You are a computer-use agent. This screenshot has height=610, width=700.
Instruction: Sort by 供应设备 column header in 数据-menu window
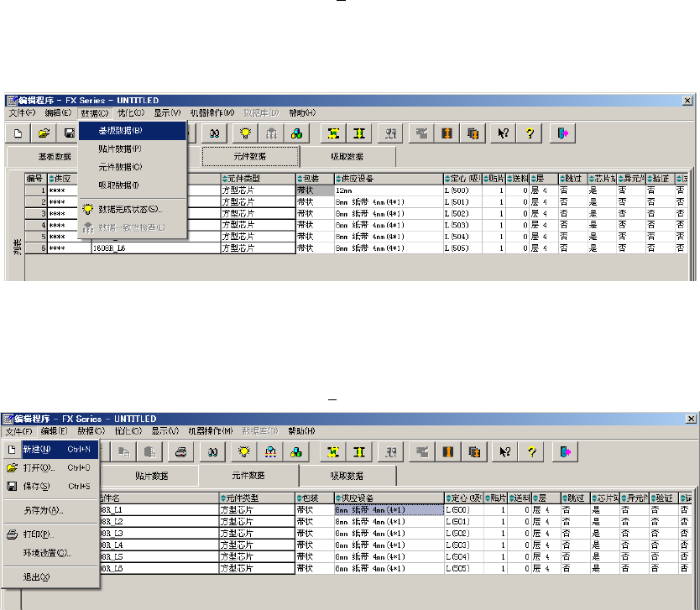point(389,179)
